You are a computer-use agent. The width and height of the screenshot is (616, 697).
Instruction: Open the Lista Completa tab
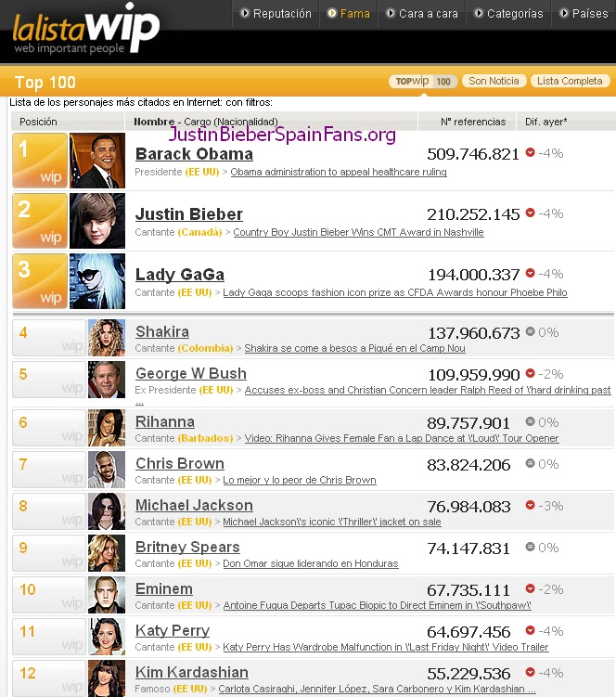pyautogui.click(x=570, y=81)
